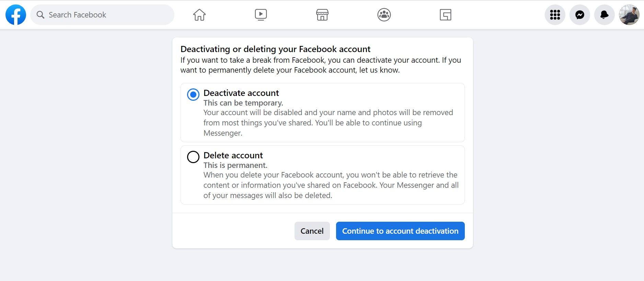Focus the Search Facebook field
This screenshot has height=281, width=644.
pos(106,15)
